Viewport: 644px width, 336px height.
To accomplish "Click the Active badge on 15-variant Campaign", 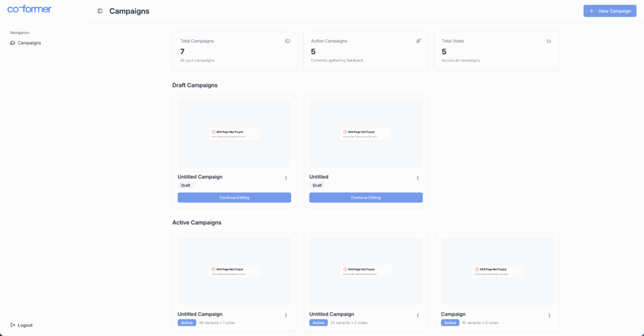I will [450, 323].
